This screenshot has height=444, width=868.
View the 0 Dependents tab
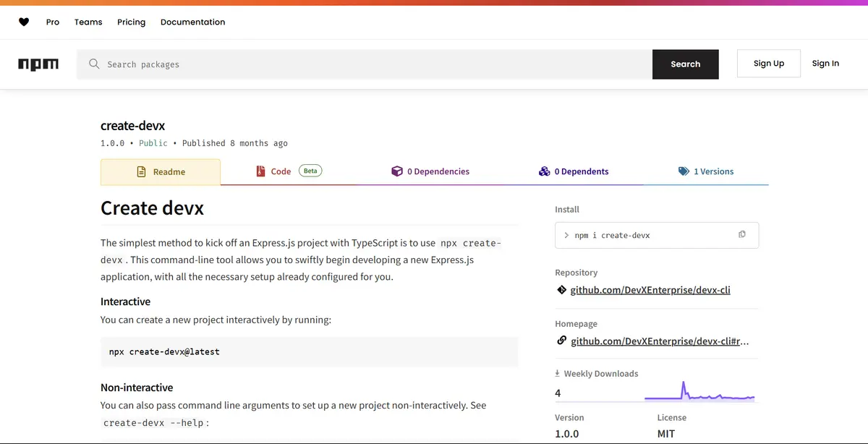tap(574, 171)
